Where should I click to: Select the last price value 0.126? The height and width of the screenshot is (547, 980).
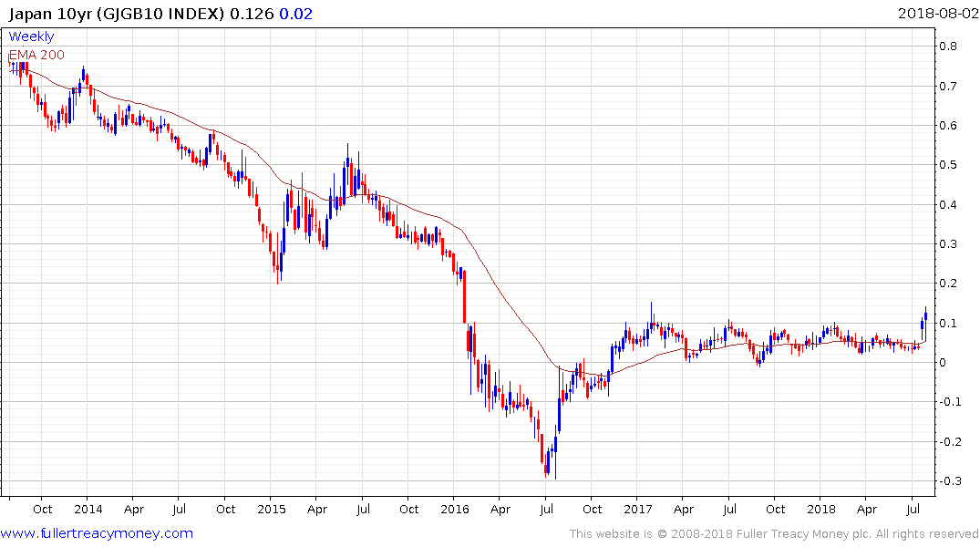(252, 14)
